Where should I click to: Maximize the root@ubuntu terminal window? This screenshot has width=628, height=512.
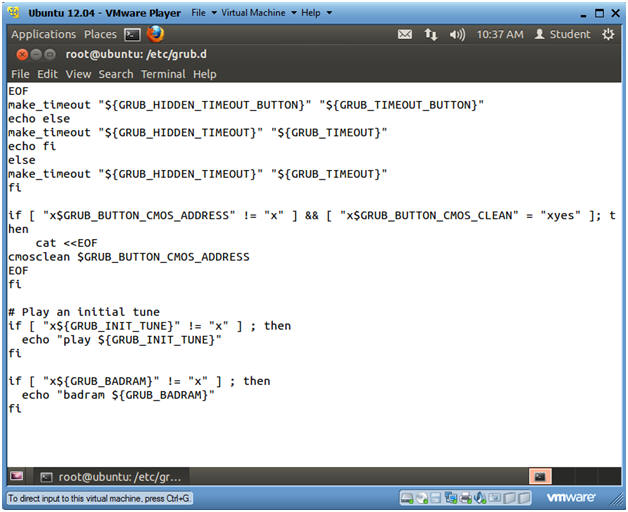tap(50, 54)
